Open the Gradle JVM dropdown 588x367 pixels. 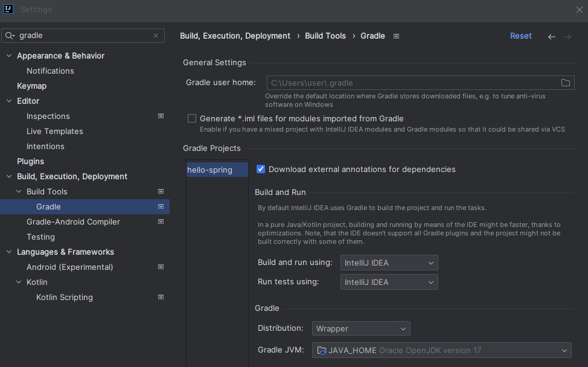pos(441,350)
